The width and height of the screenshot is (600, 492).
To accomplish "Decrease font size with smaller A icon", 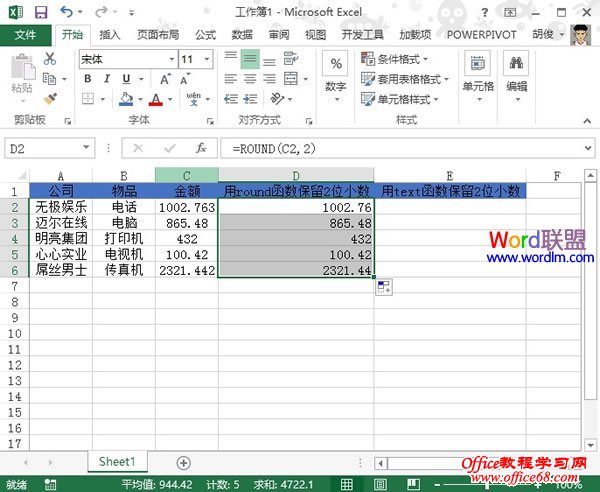I will pyautogui.click(x=185, y=79).
